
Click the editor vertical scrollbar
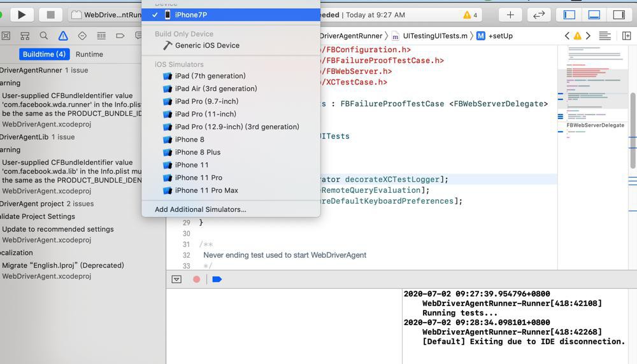(x=633, y=130)
